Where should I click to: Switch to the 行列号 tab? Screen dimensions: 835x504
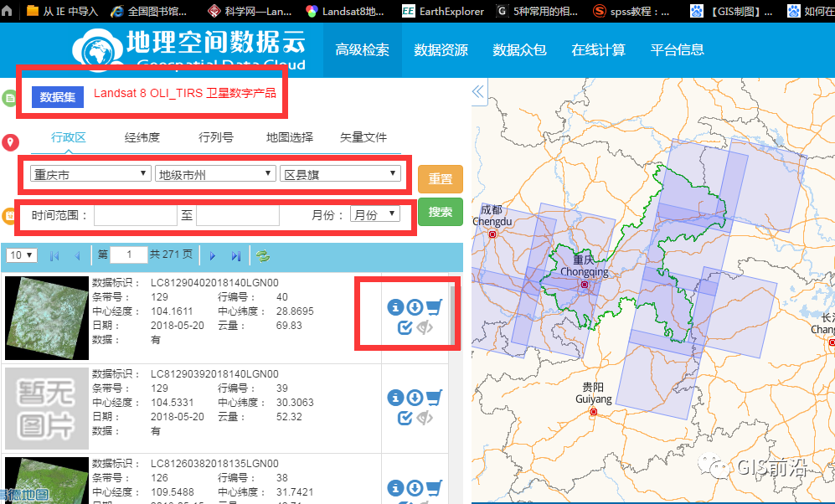coord(216,137)
